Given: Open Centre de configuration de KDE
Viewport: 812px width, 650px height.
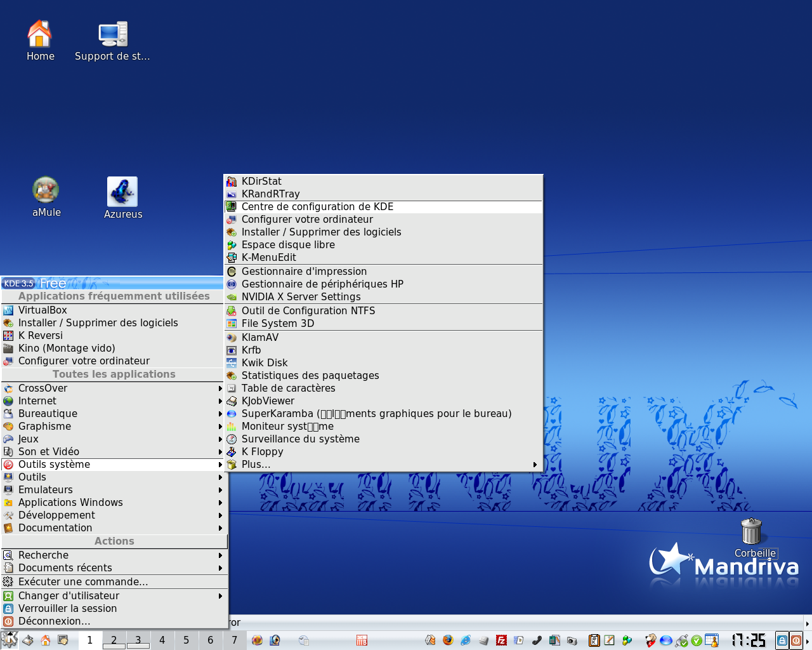Looking at the screenshot, I should coord(383,207).
